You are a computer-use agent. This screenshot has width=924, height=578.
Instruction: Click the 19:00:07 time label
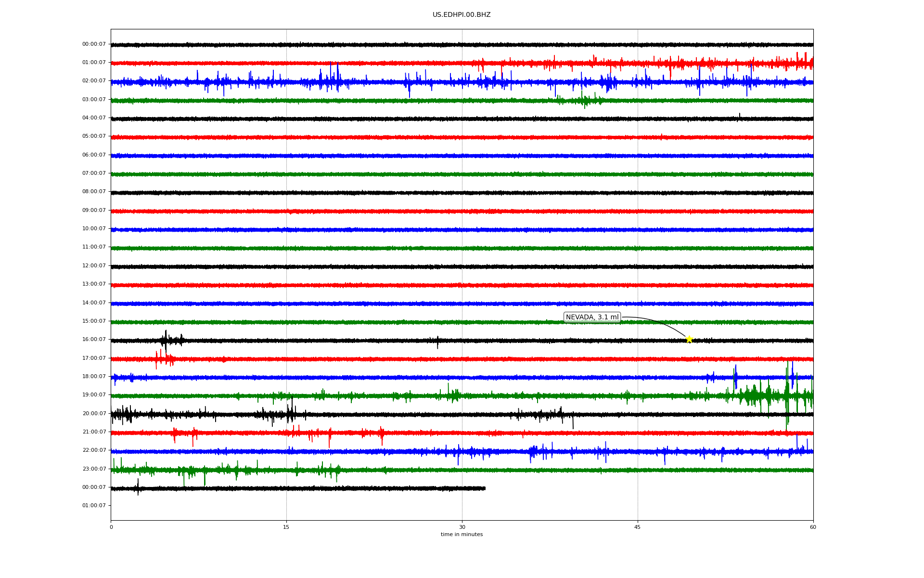tap(94, 395)
